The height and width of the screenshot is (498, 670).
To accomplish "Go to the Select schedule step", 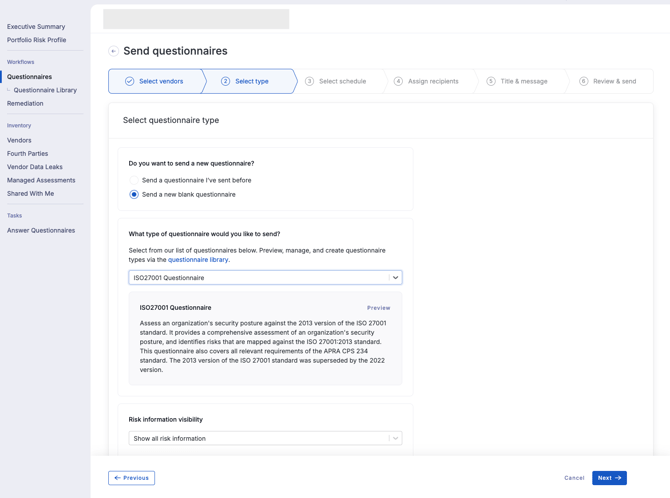I will coord(342,81).
